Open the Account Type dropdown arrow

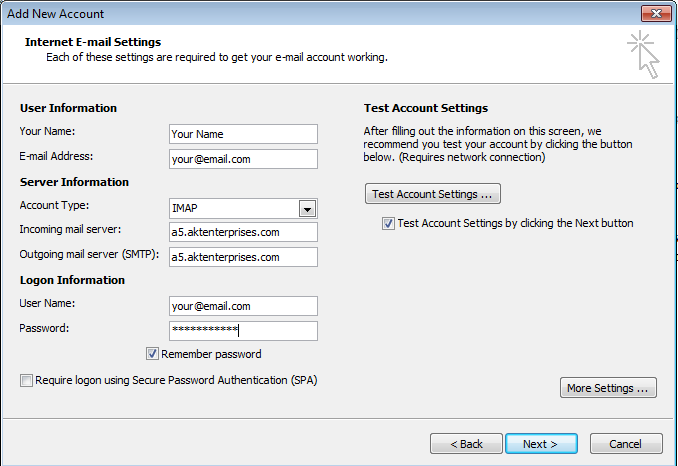(x=308, y=208)
